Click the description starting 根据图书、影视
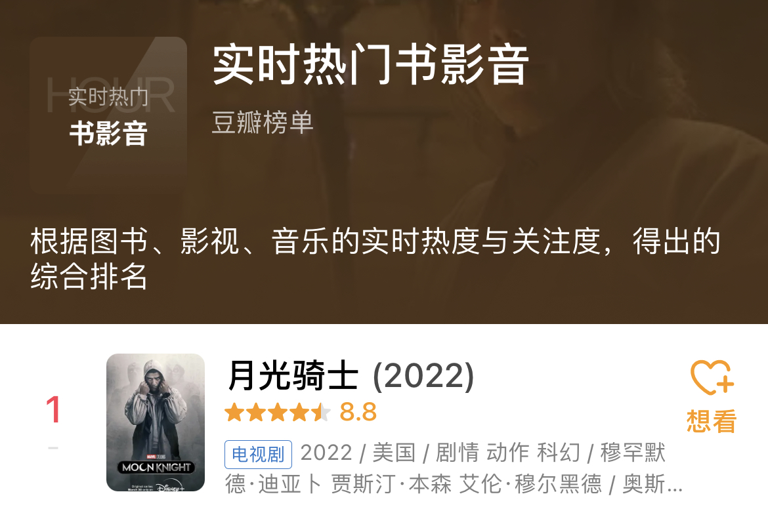Image resolution: width=768 pixels, height=532 pixels. point(375,258)
